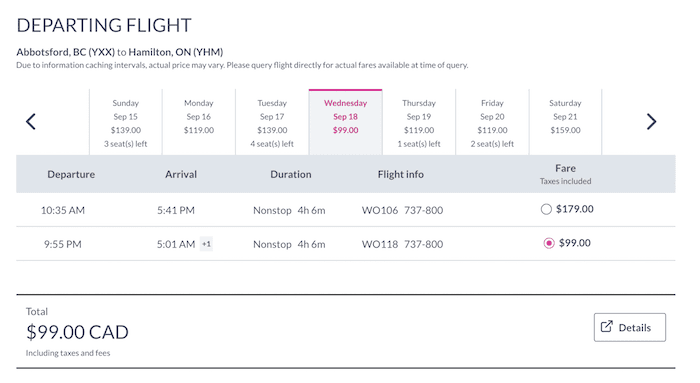
Task: Pick the Friday Sep 20 date
Action: click(x=492, y=122)
